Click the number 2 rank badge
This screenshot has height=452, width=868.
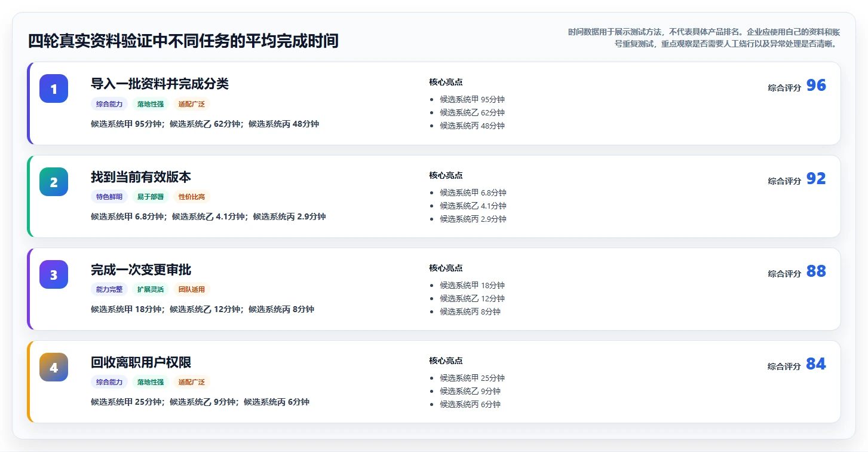[x=54, y=182]
